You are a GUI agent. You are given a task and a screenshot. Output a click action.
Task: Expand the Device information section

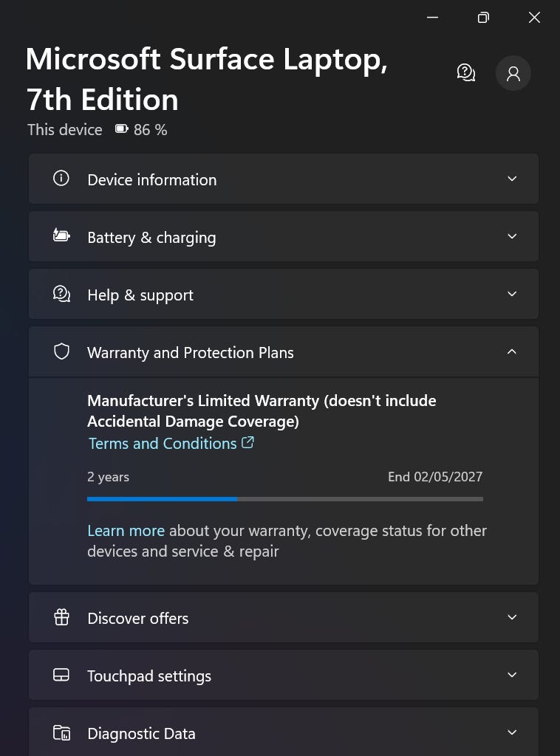512,179
